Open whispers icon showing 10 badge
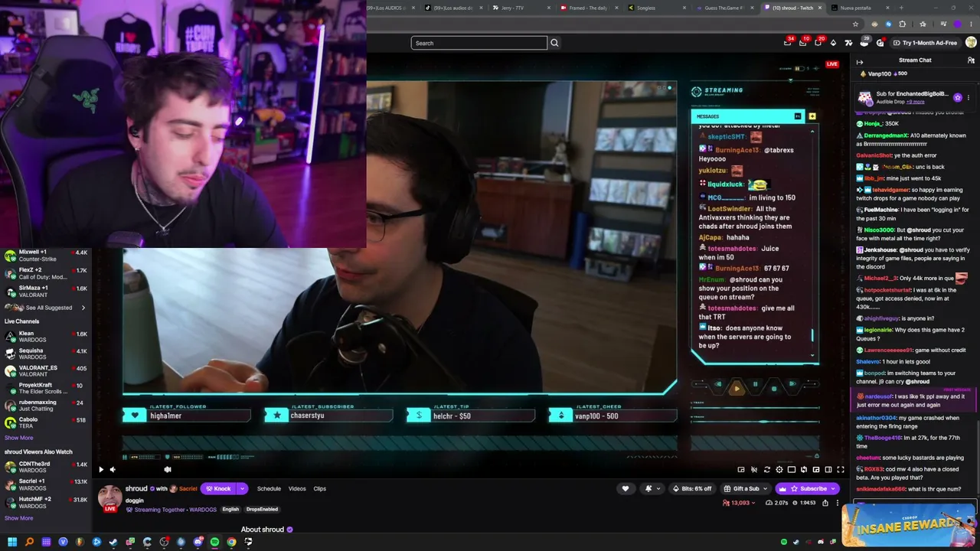Screen dimensions: 980x551 pyautogui.click(x=803, y=43)
